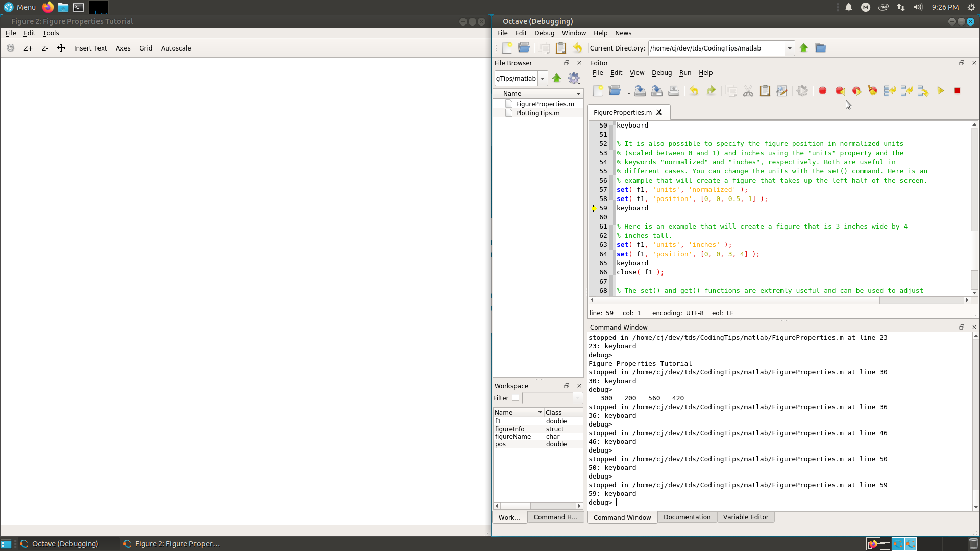Select the pan tool in the figure toolbar
The image size is (980, 551).
tap(61, 48)
